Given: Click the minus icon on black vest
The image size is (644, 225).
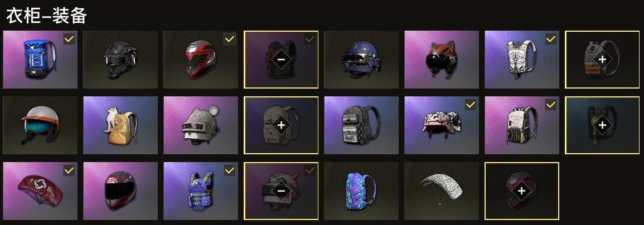Looking at the screenshot, I should tap(281, 60).
